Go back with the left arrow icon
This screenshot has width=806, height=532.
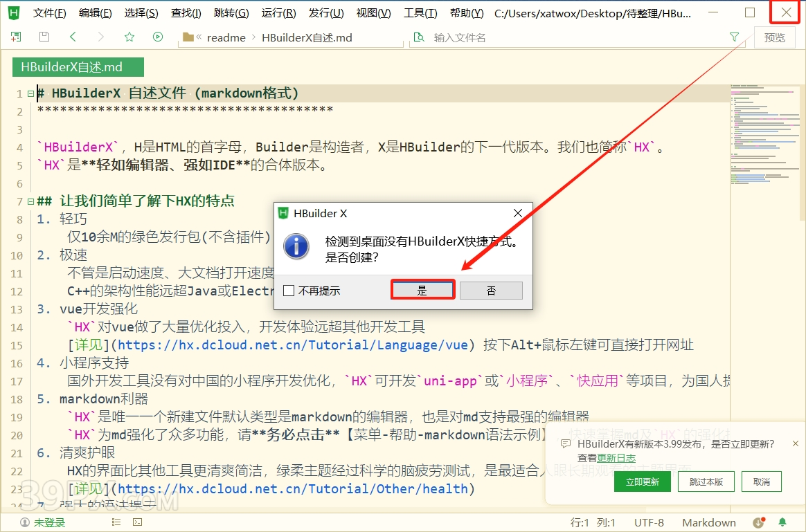point(73,37)
